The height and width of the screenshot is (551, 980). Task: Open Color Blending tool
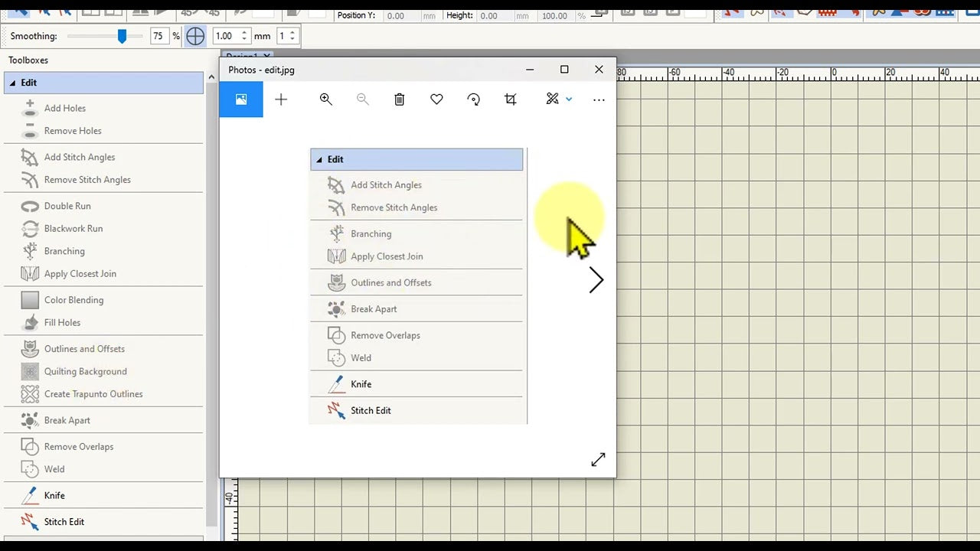[73, 299]
